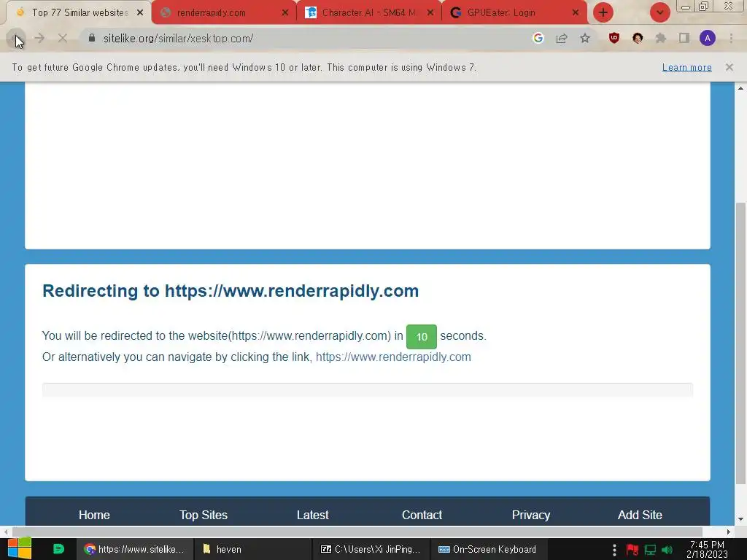Open the green chat app taskbar icon
The image size is (747, 560).
point(58,549)
